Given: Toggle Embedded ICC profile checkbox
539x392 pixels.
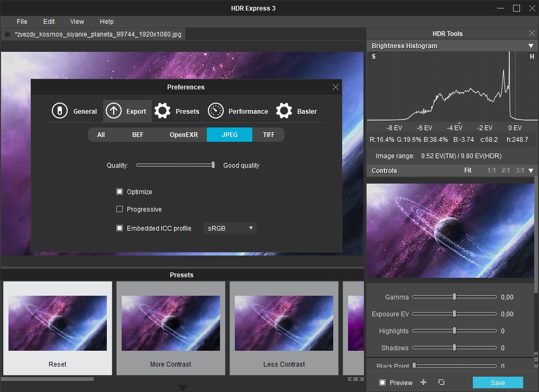Looking at the screenshot, I should [120, 228].
